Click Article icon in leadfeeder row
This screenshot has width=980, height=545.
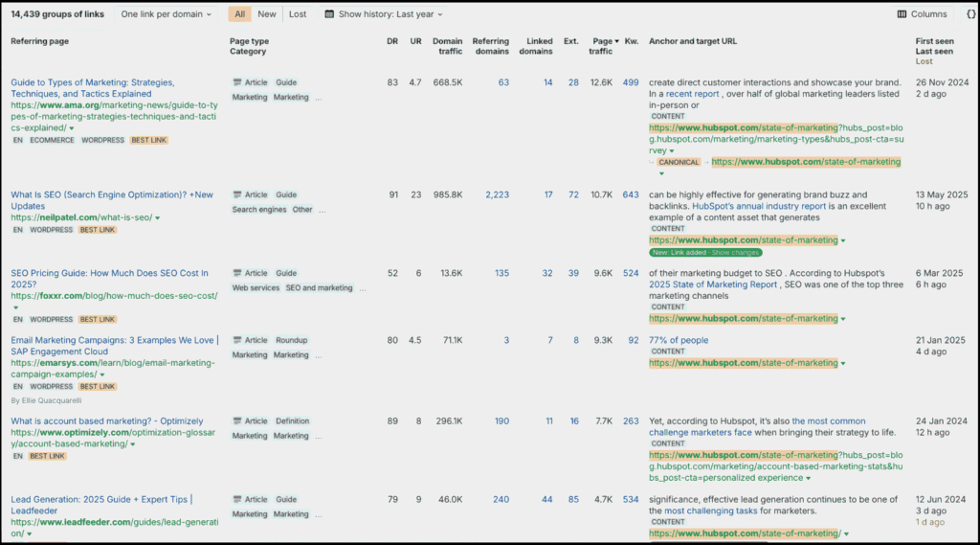[x=237, y=499]
